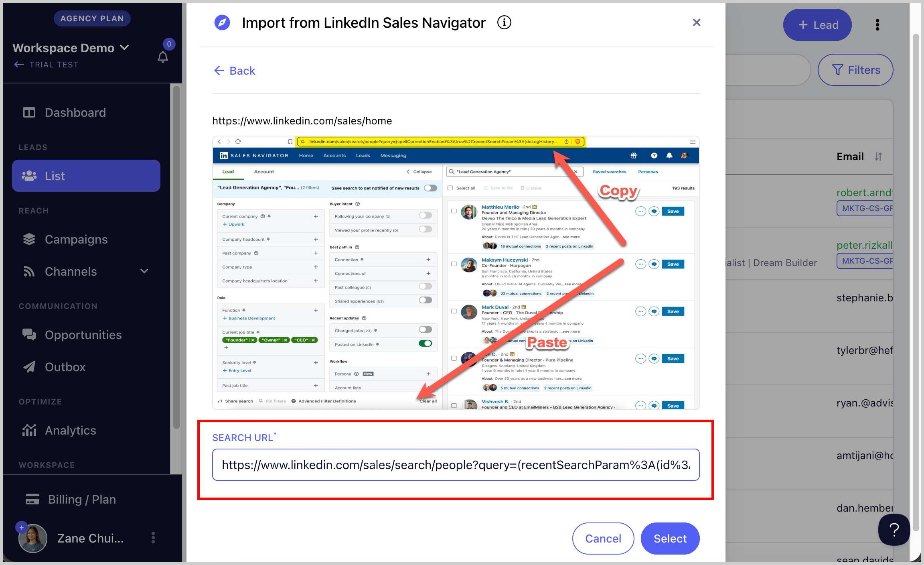Expand the Workspace Demo dropdown

[71, 48]
